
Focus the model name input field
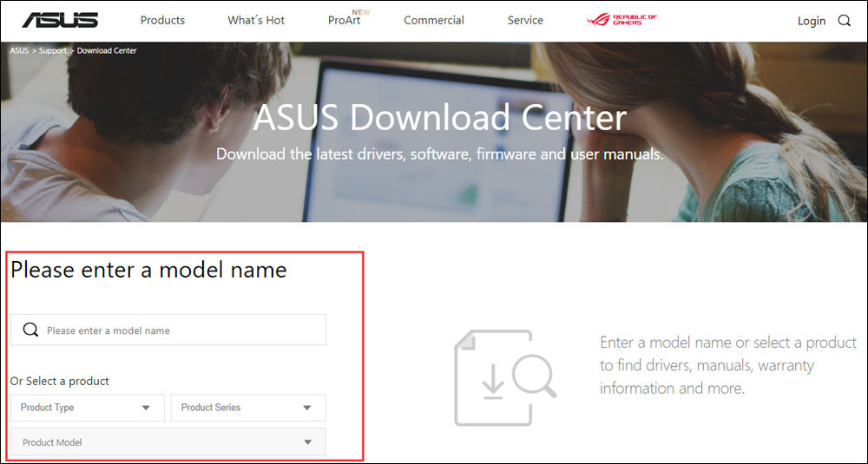168,330
